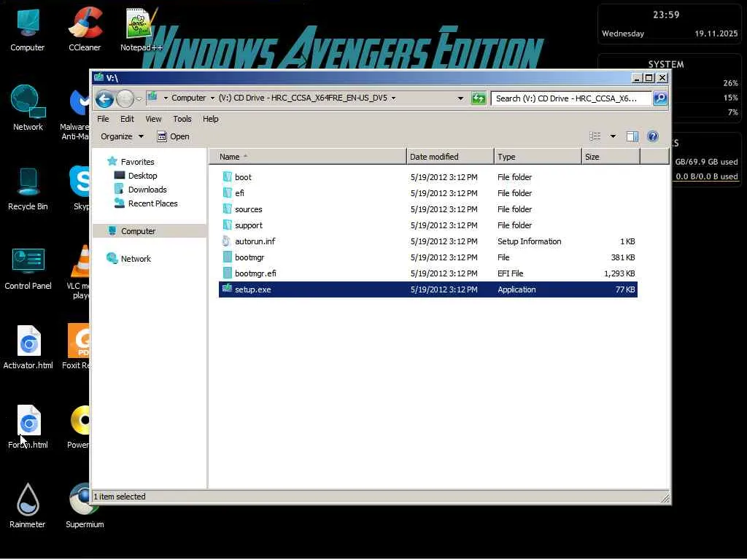Click the Open toolbar button

tap(174, 136)
